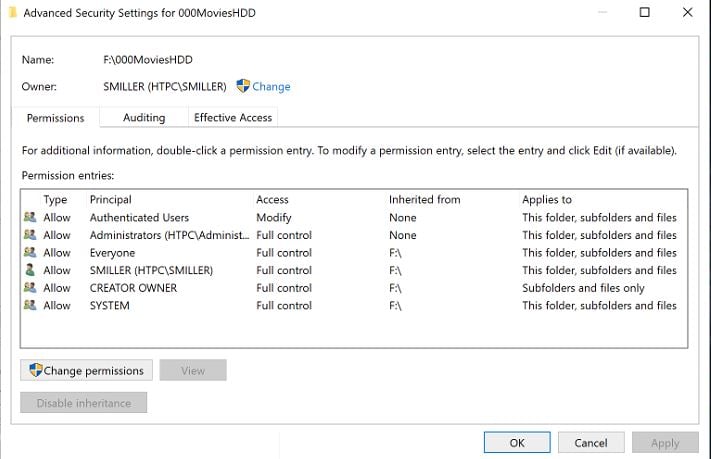
Task: Click the Applies to column header
Action: [546, 200]
